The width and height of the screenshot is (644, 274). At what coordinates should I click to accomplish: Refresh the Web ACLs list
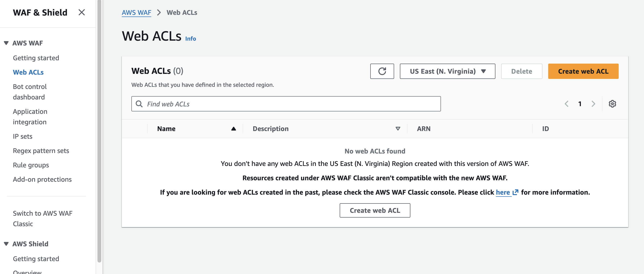coord(382,71)
